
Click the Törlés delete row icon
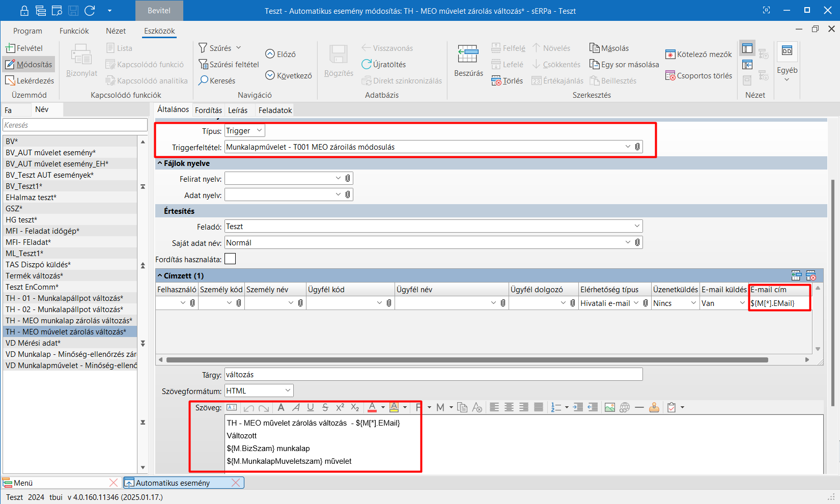(x=496, y=80)
